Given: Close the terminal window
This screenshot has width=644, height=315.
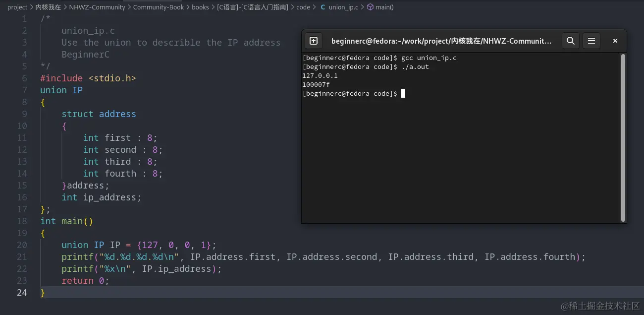Looking at the screenshot, I should tap(615, 41).
